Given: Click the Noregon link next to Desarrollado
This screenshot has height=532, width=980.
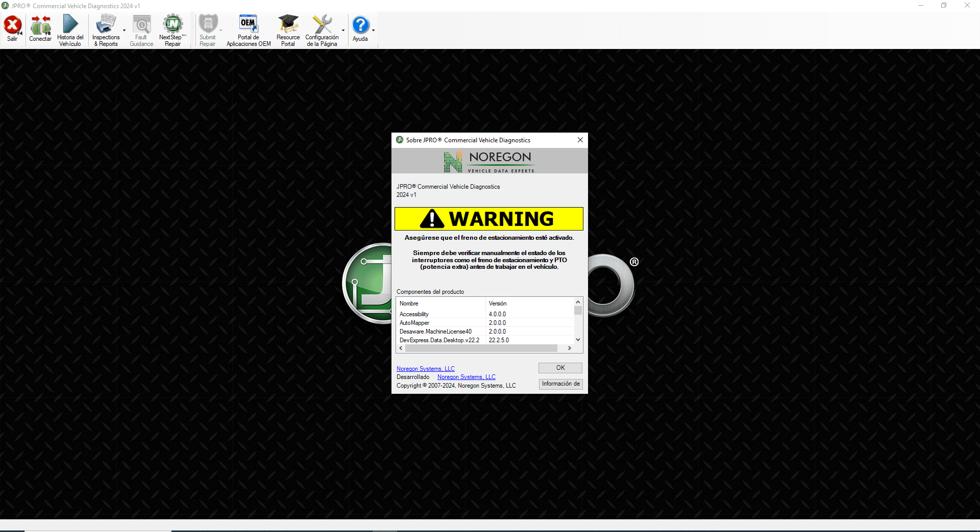Looking at the screenshot, I should [x=466, y=377].
